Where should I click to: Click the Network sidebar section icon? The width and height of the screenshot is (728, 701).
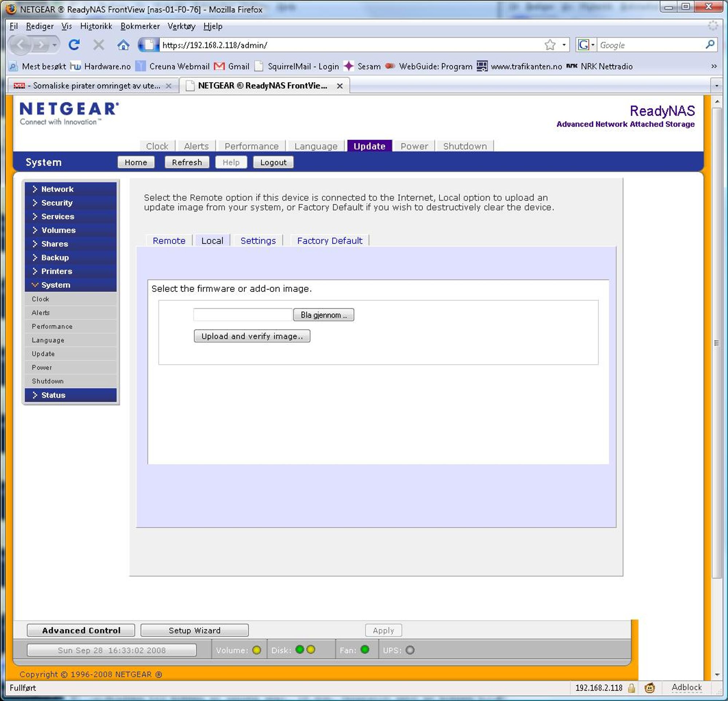[x=35, y=188]
